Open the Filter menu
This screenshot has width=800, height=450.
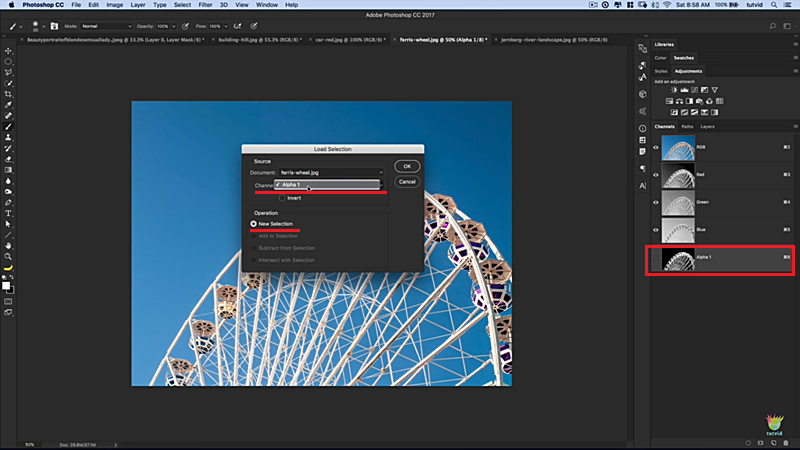tap(205, 5)
